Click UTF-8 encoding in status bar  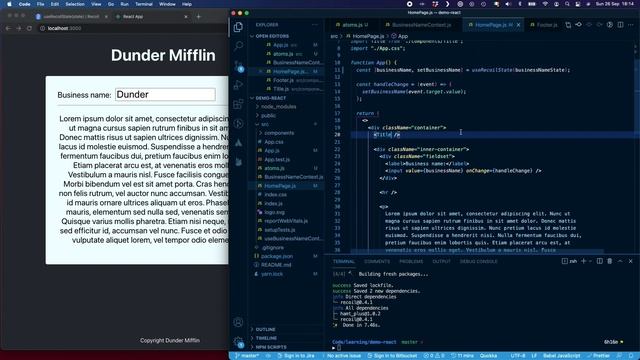518,356
